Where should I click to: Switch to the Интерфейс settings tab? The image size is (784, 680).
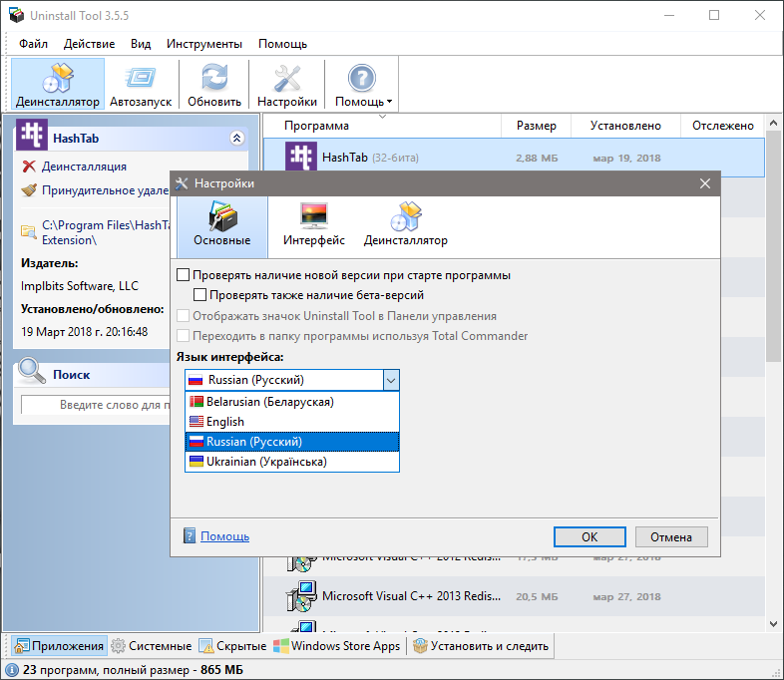point(314,226)
